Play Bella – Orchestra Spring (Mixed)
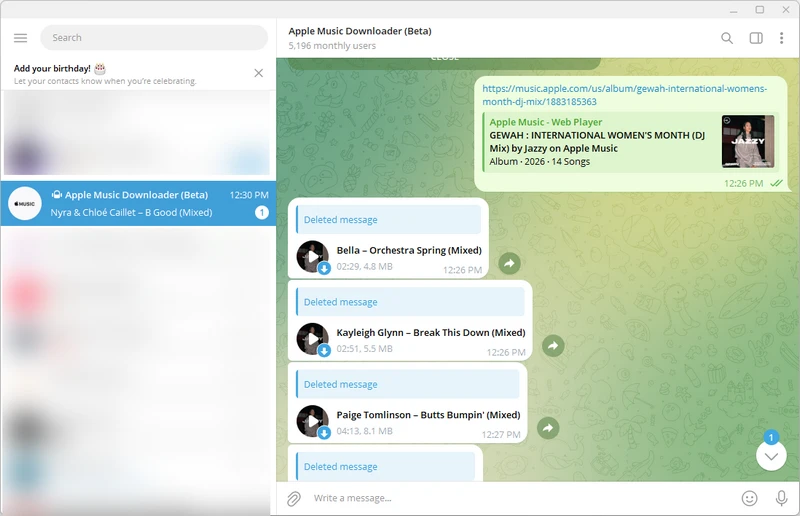Viewport: 800px width, 516px height. click(x=312, y=256)
